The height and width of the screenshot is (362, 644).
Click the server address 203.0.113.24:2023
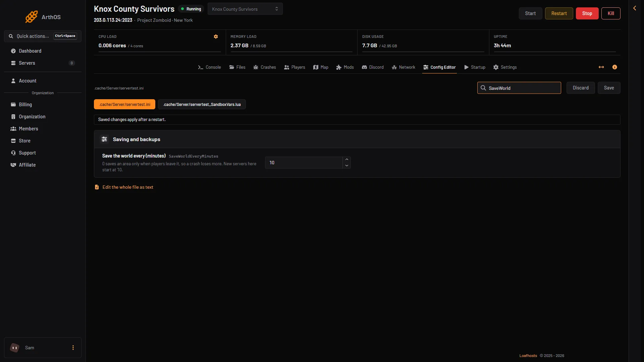113,20
